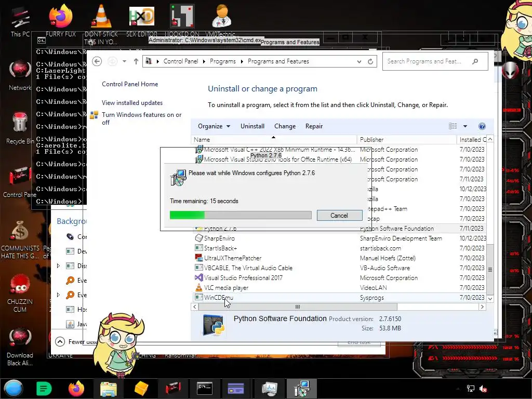Click the Up arrow navigation button

[x=136, y=61]
